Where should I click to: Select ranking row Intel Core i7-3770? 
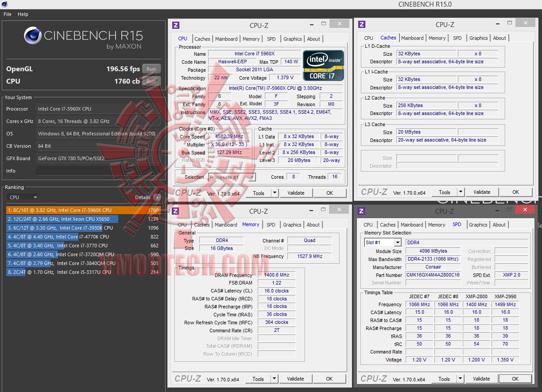click(83, 246)
